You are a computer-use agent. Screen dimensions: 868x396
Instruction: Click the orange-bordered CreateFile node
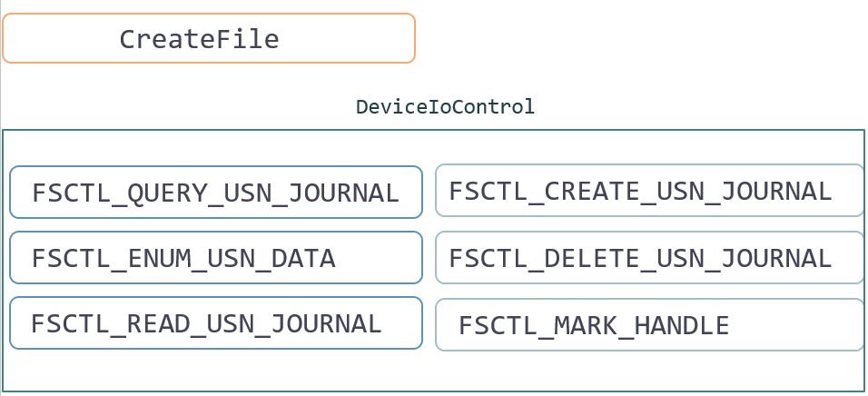tap(209, 38)
